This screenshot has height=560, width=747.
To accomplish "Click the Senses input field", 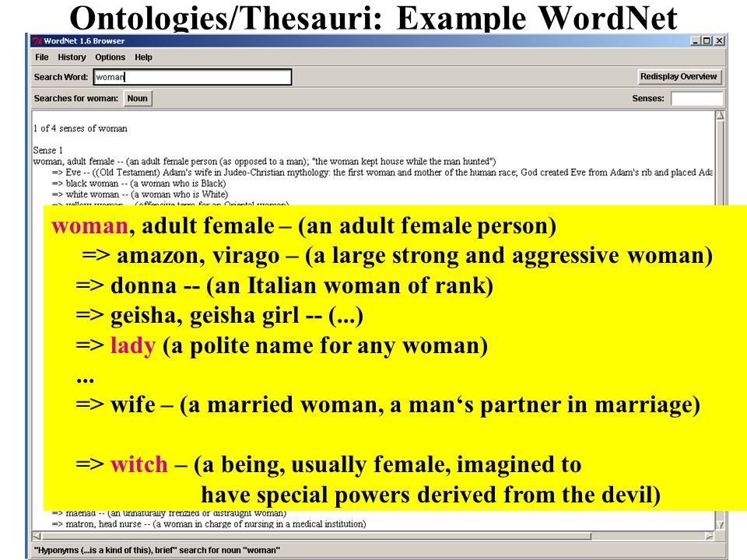I will point(696,99).
